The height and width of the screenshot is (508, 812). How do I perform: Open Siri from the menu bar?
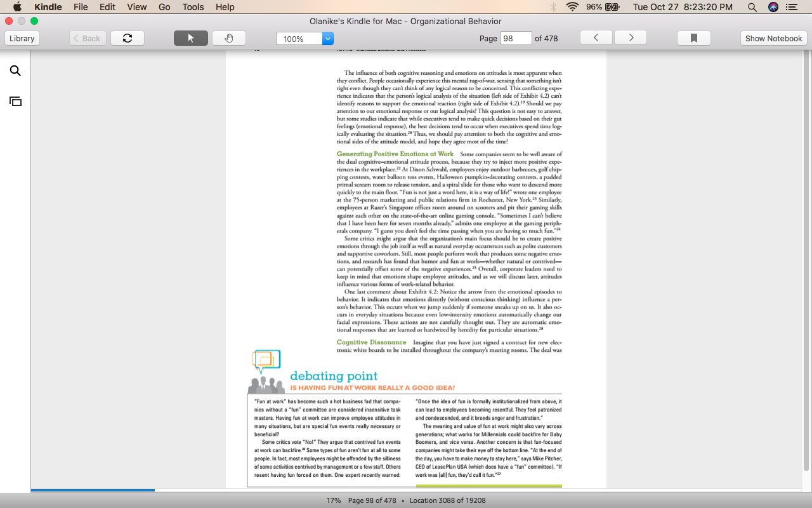coord(773,7)
